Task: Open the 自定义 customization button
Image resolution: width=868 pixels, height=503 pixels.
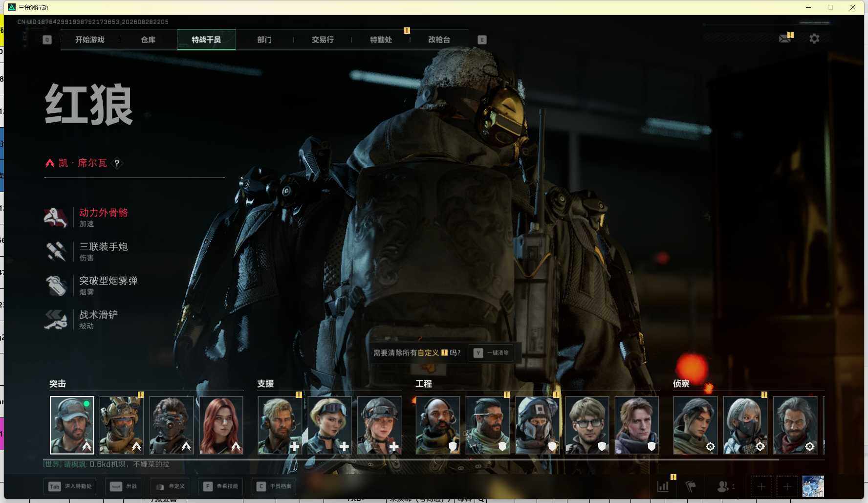Action: [x=170, y=486]
